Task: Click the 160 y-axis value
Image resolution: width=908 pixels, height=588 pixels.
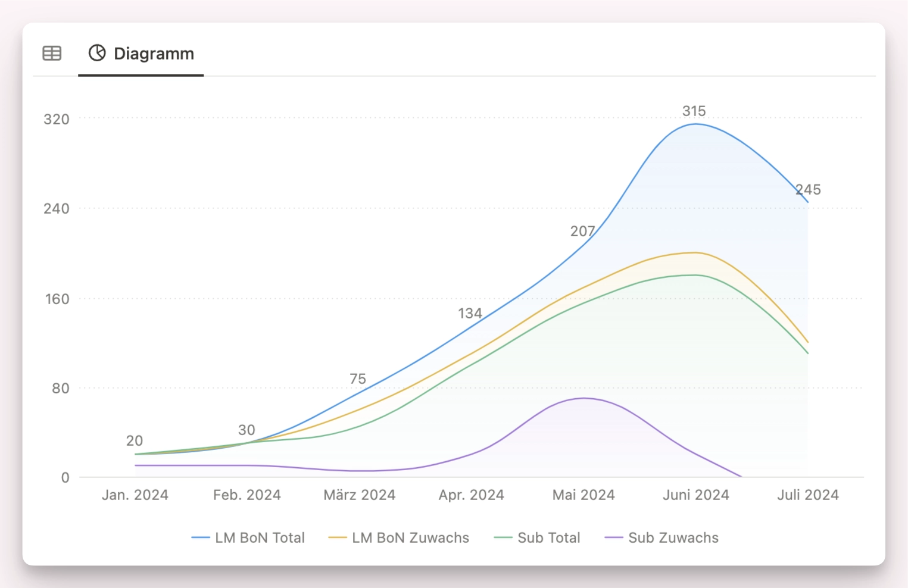Action: click(x=57, y=299)
